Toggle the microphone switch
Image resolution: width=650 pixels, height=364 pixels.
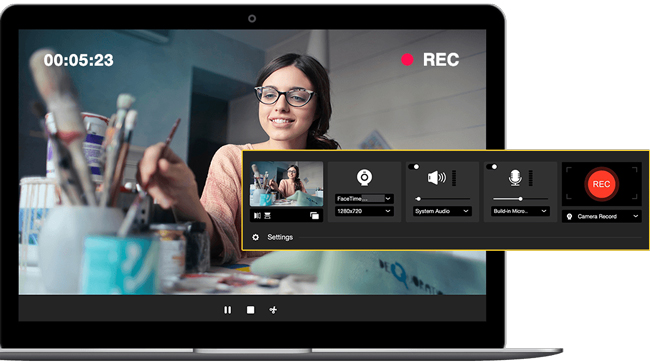[492, 167]
